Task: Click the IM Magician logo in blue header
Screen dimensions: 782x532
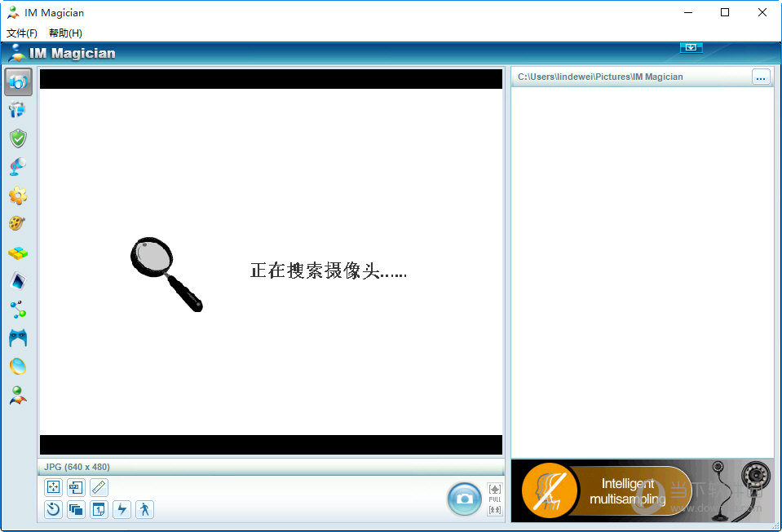Action: (62, 53)
